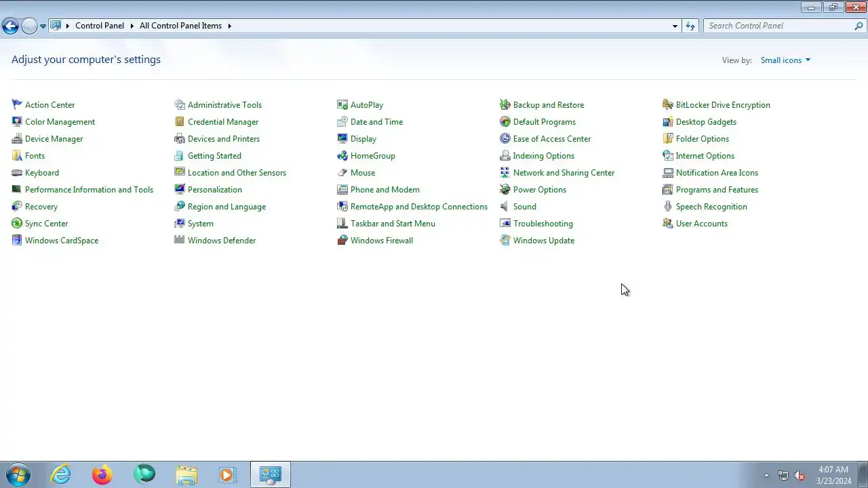Show hidden icons in system tray

766,475
